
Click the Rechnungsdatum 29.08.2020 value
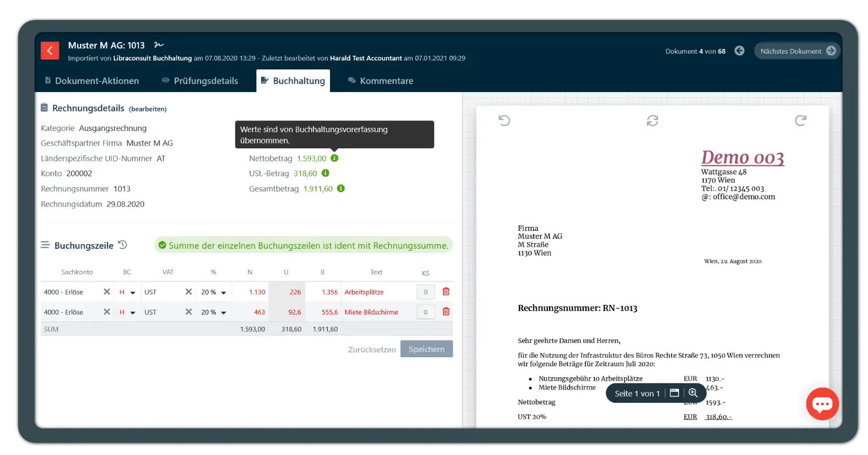(125, 204)
